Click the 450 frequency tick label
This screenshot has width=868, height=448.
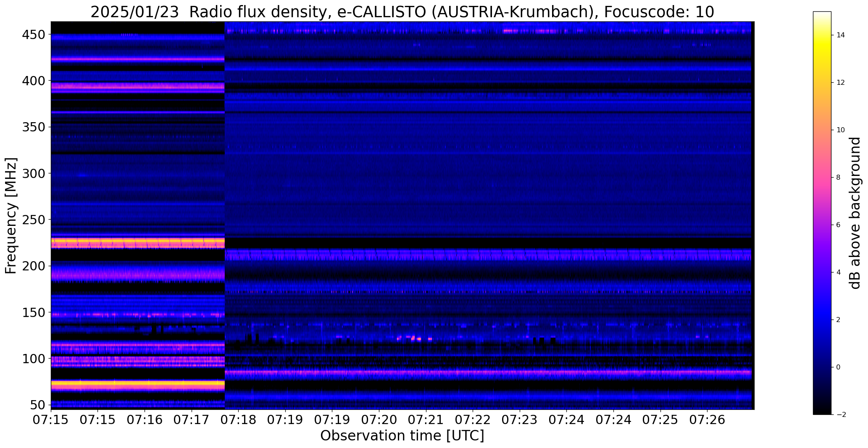tap(33, 35)
